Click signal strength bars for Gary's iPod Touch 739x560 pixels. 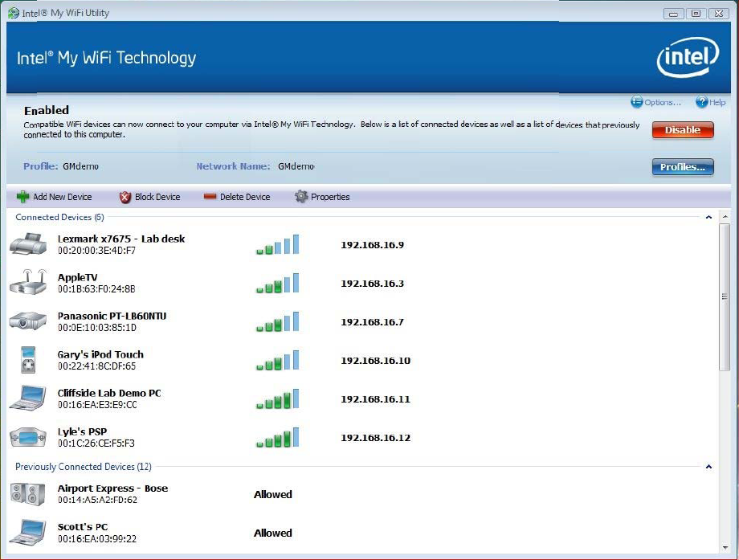[x=278, y=360]
